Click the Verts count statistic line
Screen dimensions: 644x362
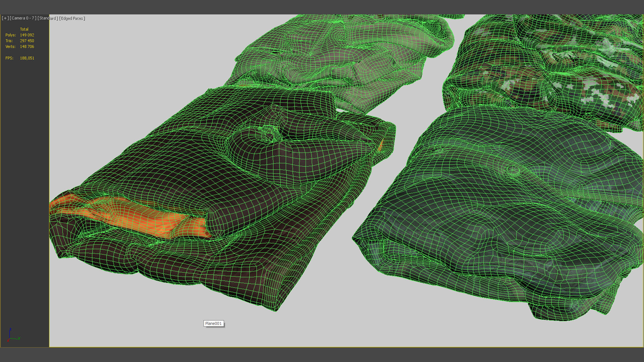[x=19, y=47]
